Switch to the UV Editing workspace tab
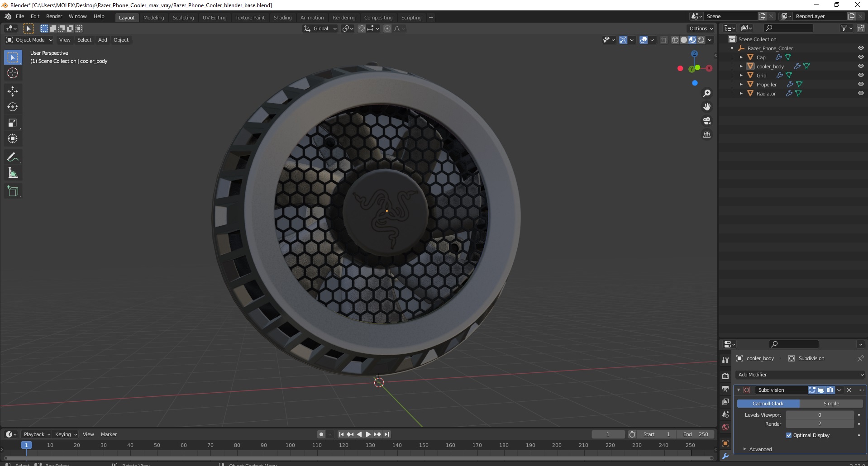868x466 pixels. point(215,18)
